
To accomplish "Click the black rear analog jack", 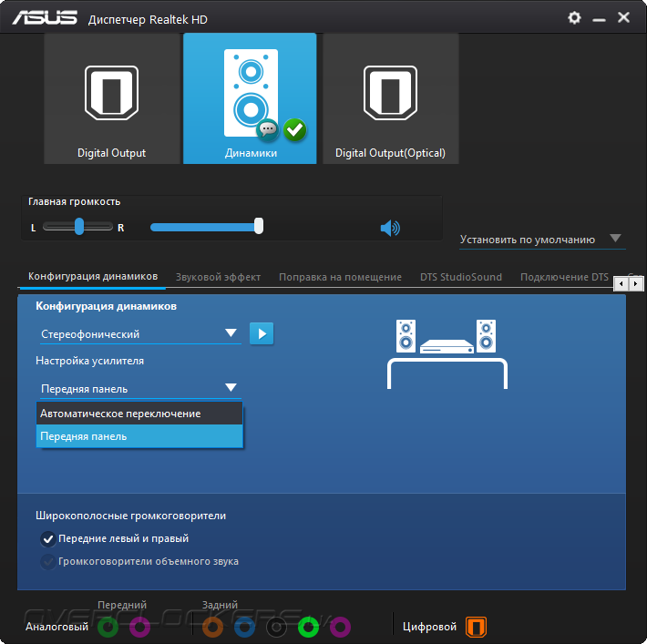I will [276, 627].
